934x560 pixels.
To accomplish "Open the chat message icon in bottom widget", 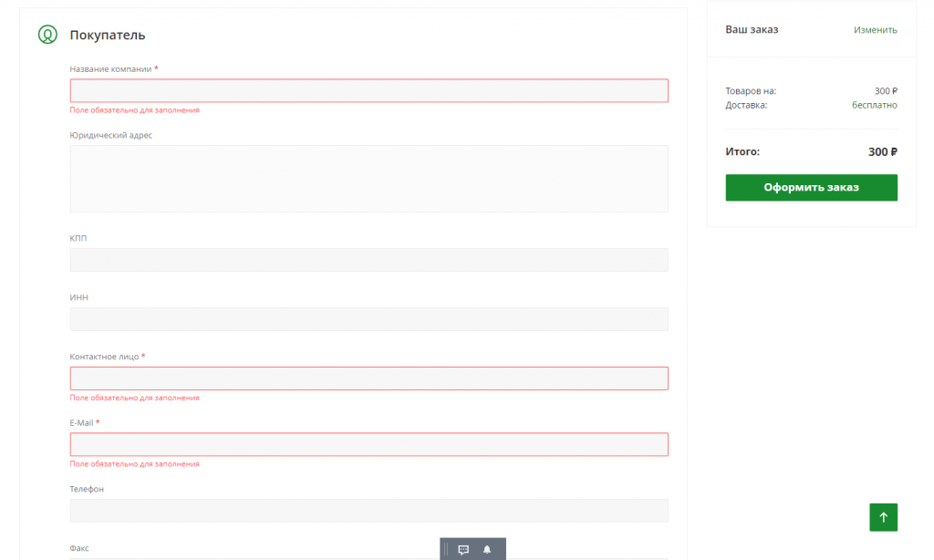I will click(463, 550).
